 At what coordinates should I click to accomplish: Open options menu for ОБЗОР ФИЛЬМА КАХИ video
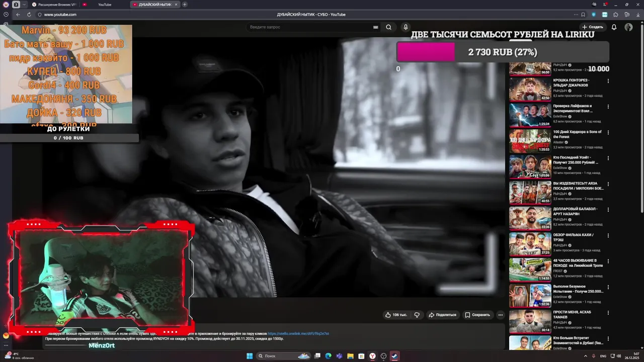[x=608, y=235]
